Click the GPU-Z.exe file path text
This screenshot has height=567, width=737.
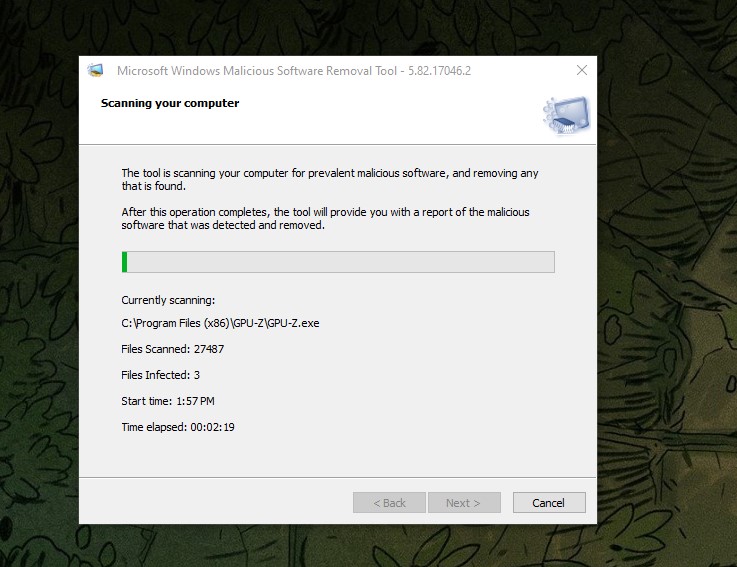click(220, 323)
